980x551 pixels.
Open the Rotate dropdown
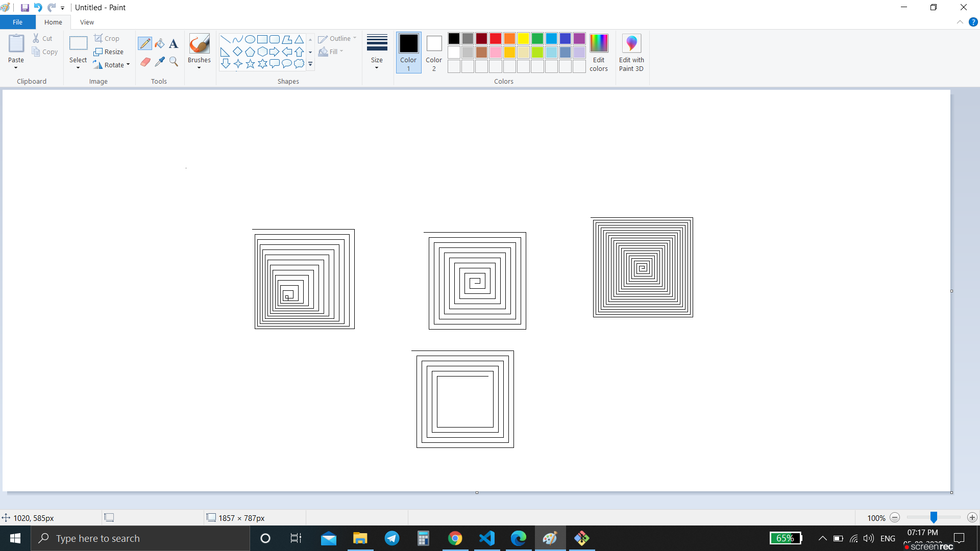112,65
